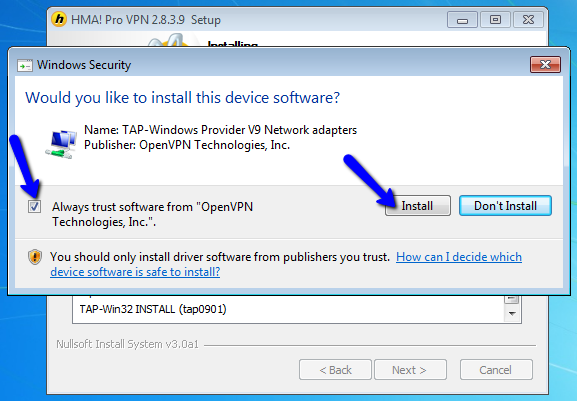Close the HMA! Pro VPN Setup window
This screenshot has height=401, width=577.
[x=528, y=20]
